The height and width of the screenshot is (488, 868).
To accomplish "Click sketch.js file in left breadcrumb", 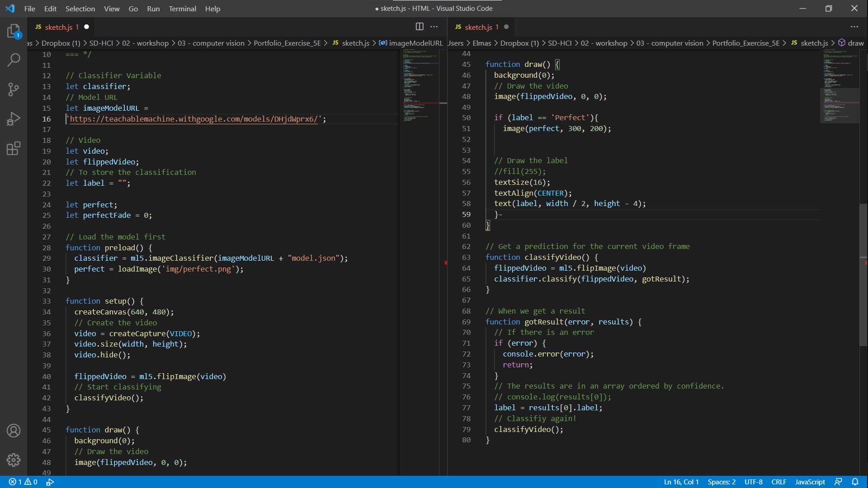I will tap(351, 43).
